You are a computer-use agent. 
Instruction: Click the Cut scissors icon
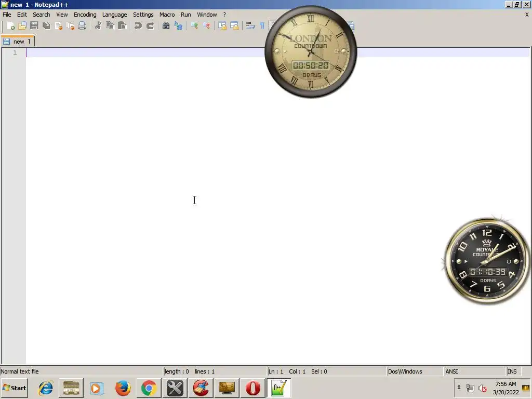tap(98, 26)
